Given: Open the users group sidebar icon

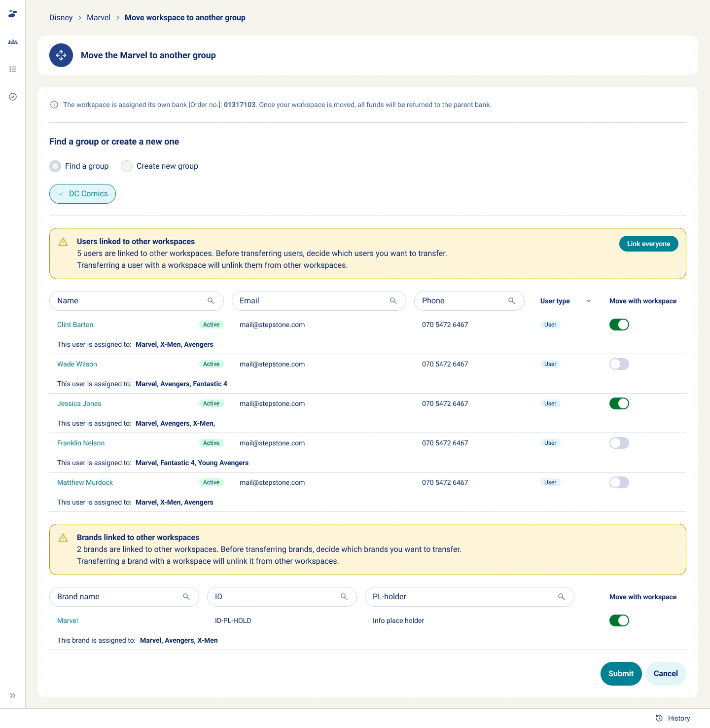Looking at the screenshot, I should click(13, 42).
